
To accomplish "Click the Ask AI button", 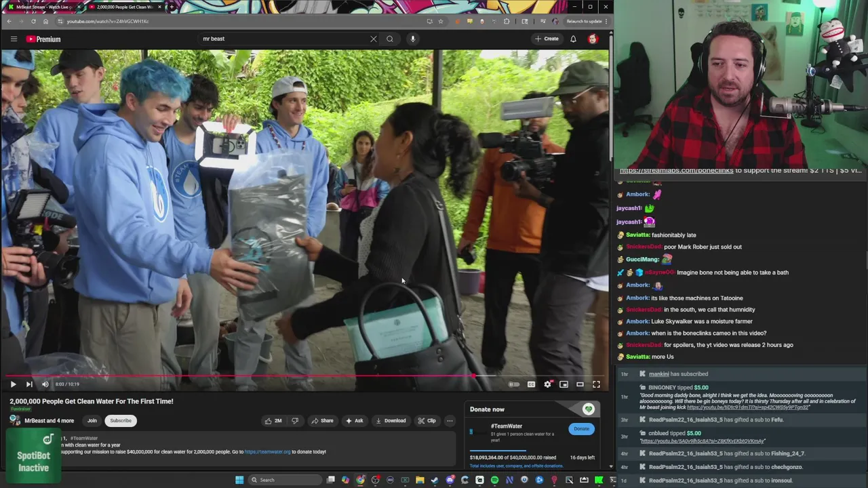I will (355, 420).
